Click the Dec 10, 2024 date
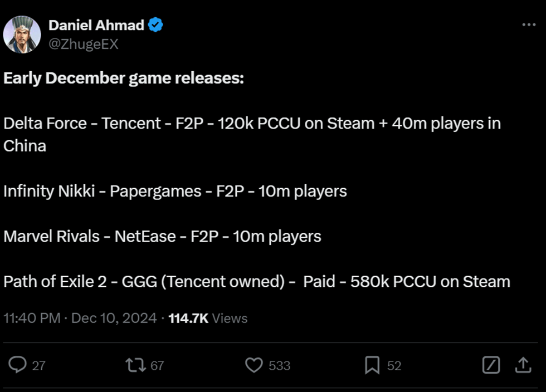The height and width of the screenshot is (392, 546). [x=114, y=318]
